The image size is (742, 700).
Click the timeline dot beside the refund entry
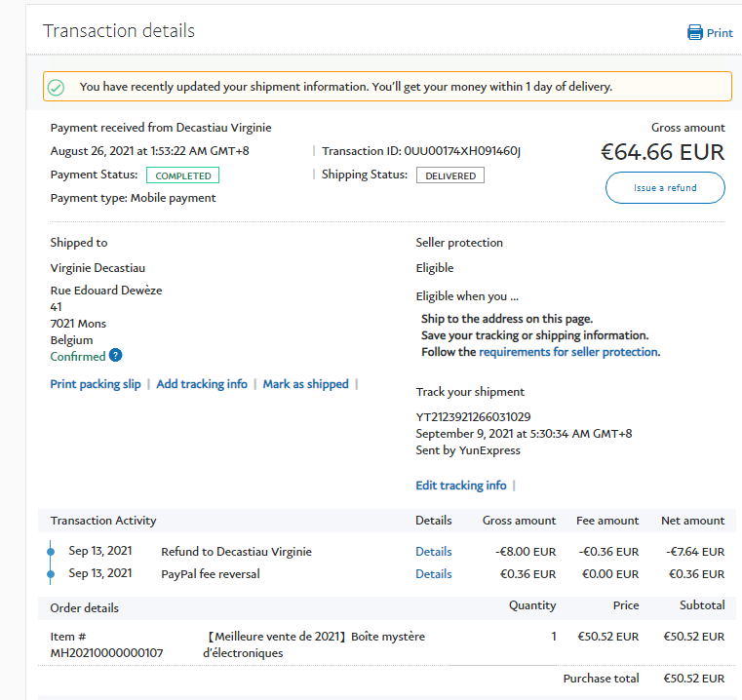pos(51,552)
